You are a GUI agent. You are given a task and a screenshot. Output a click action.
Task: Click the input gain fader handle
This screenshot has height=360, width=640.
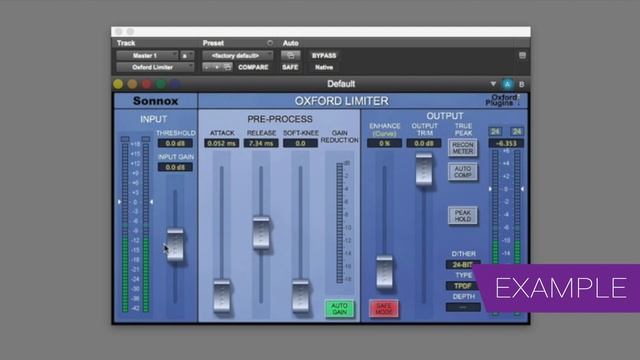click(x=176, y=244)
